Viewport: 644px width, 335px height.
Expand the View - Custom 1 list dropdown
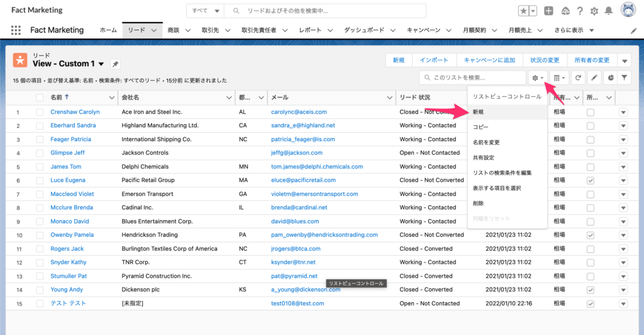coord(101,64)
